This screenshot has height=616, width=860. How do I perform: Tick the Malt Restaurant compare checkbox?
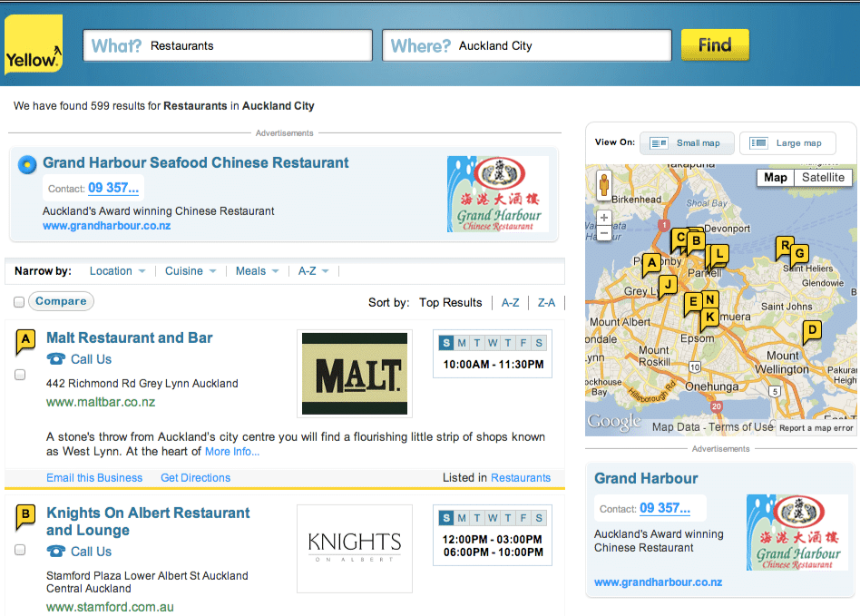[x=20, y=375]
